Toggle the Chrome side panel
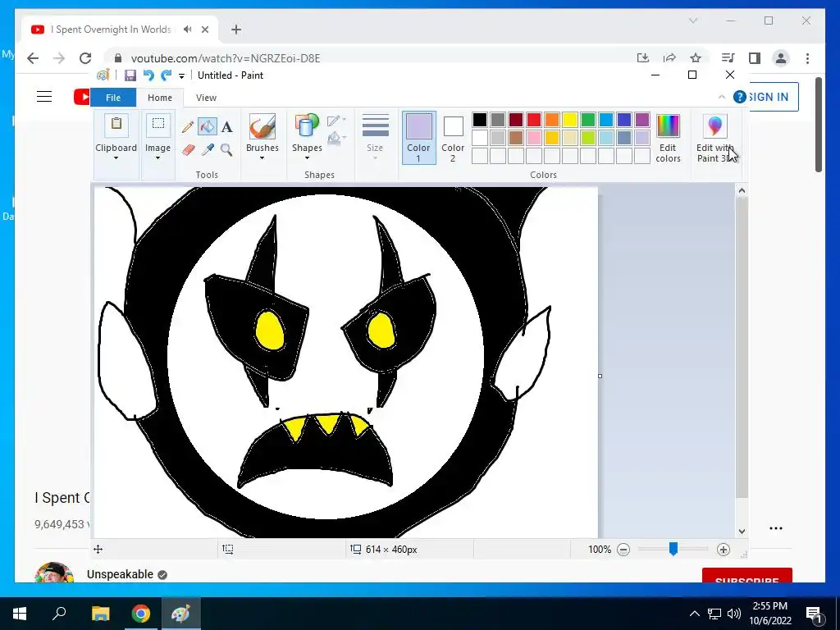The width and height of the screenshot is (840, 630). 755,58
